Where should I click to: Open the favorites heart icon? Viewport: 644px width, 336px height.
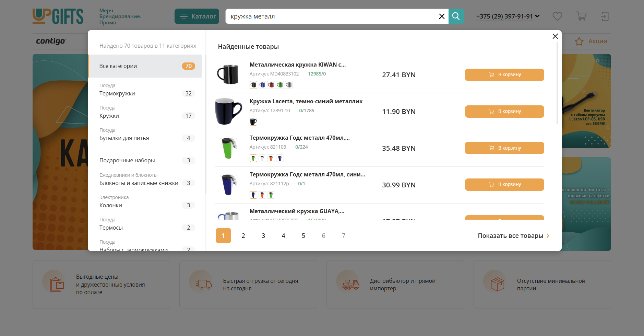[x=557, y=16]
